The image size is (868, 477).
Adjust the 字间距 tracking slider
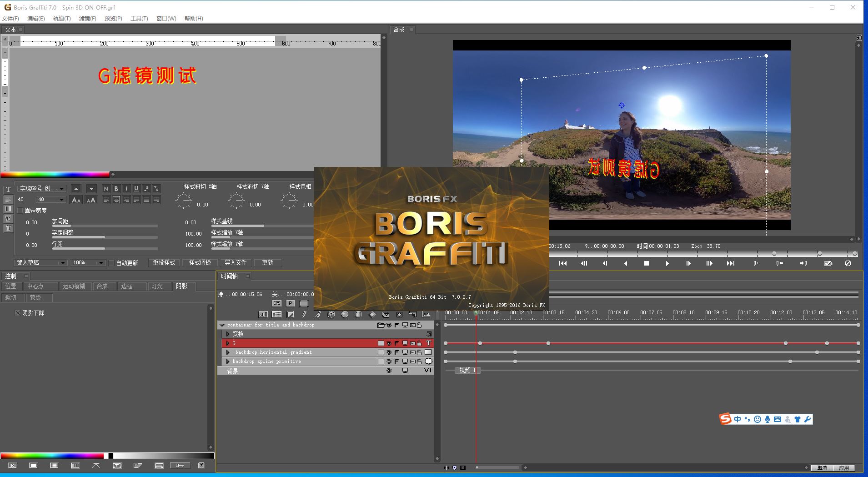[105, 226]
